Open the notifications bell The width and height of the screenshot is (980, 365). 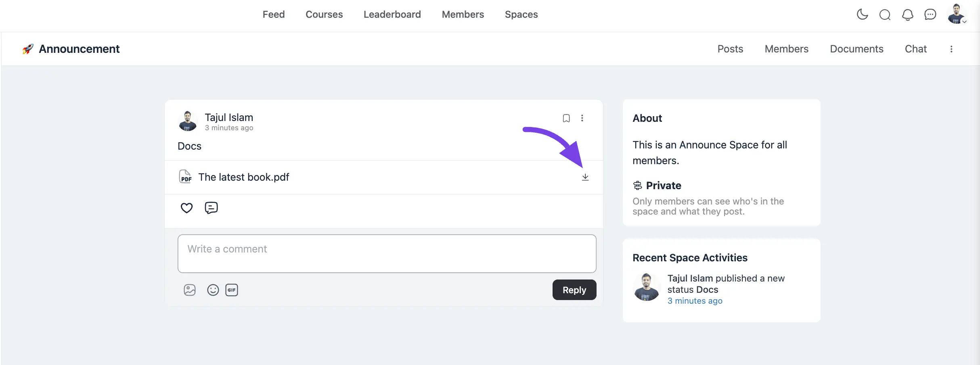(907, 15)
